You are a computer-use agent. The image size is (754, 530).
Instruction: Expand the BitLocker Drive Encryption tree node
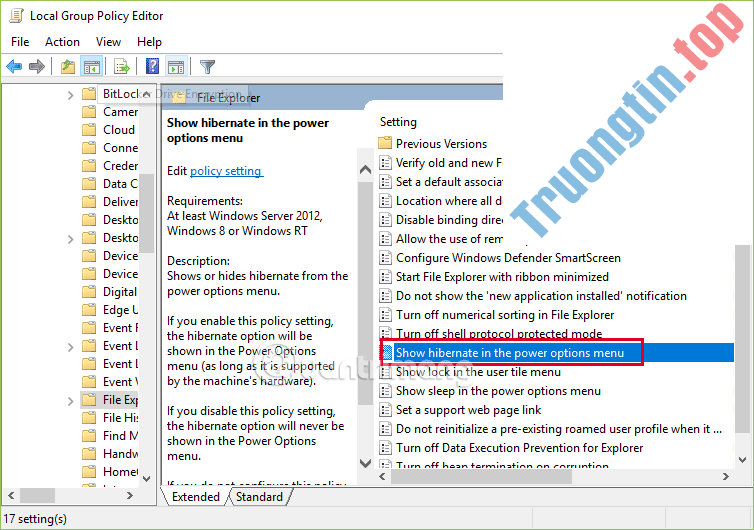point(71,95)
